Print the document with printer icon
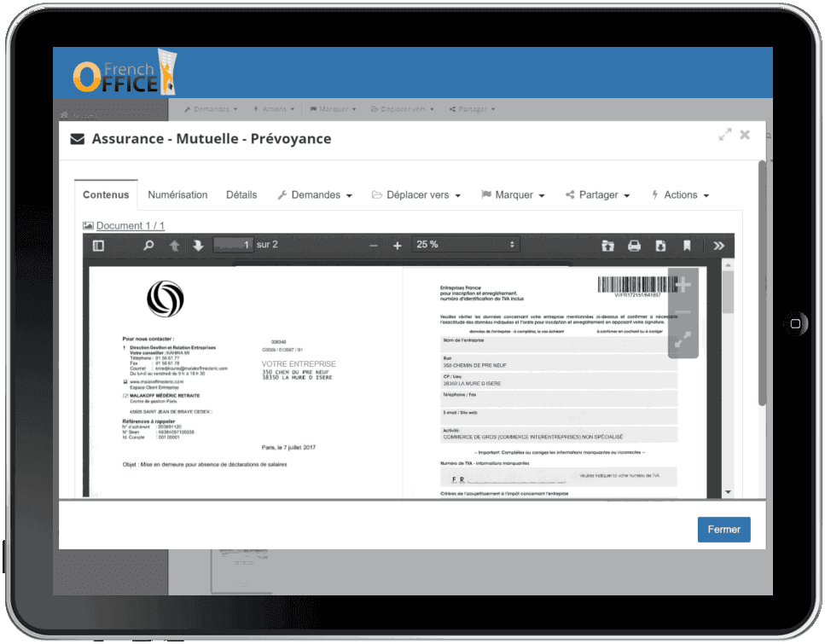 (634, 246)
